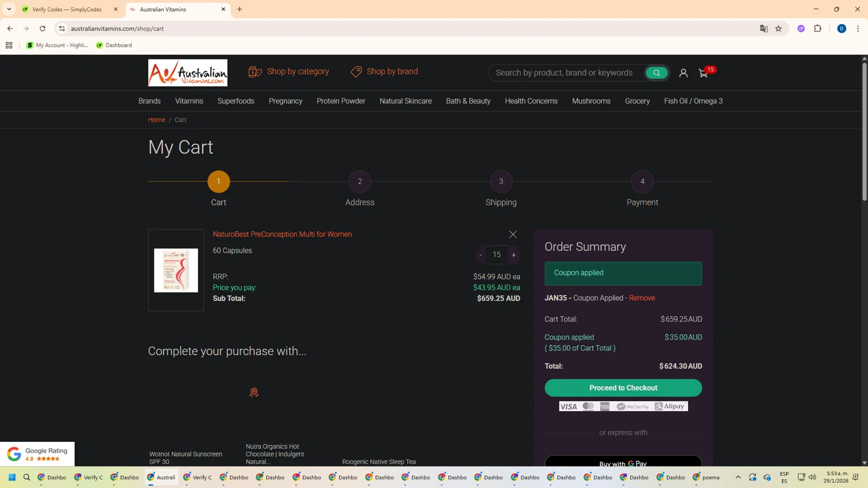Open Wotnot Natural Sunscreen SPF 30 product
This screenshot has height=488, width=868.
(186, 458)
